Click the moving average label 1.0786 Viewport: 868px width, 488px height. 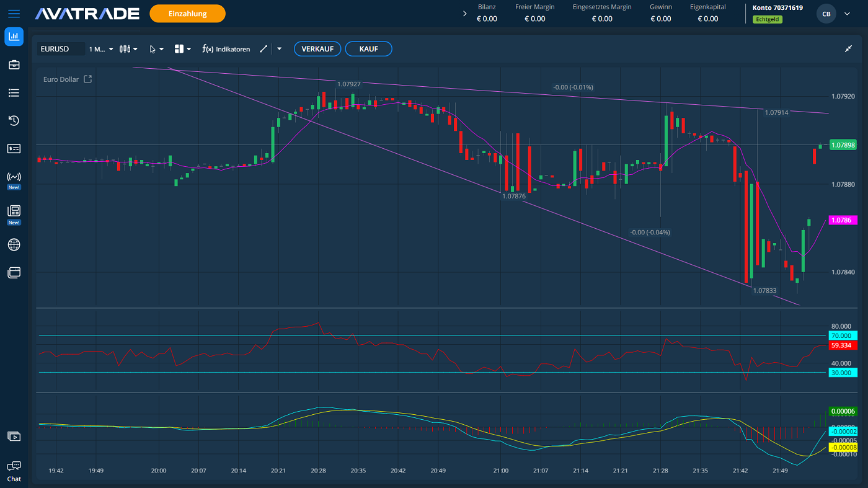point(843,220)
